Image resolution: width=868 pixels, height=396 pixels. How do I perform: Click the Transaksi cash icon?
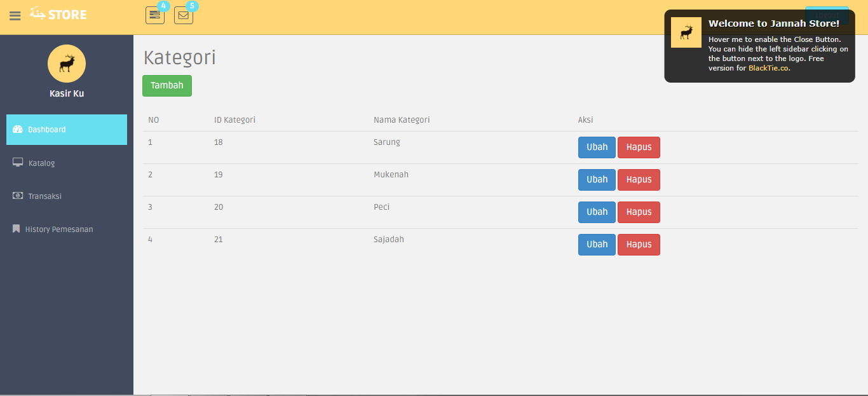[17, 195]
